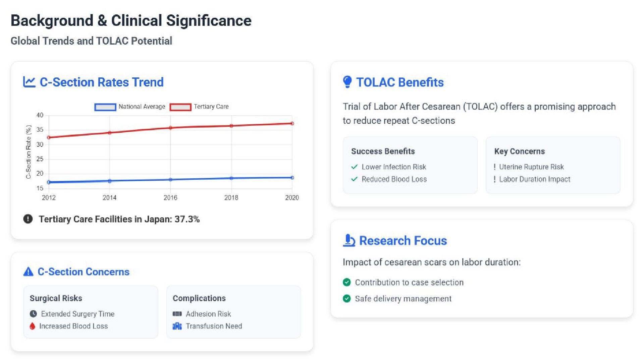Click the clock icon beside Extended Surgery Time
Viewport: 644px width, 362px height.
pyautogui.click(x=33, y=314)
